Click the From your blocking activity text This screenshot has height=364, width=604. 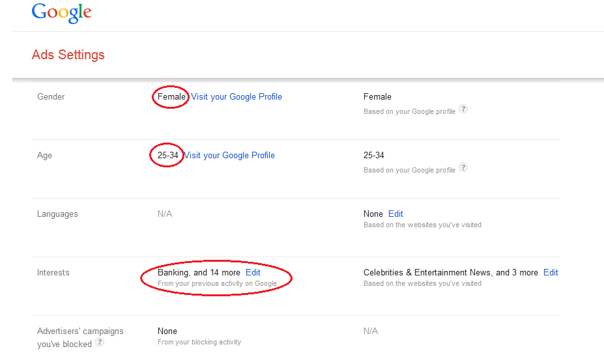[199, 342]
